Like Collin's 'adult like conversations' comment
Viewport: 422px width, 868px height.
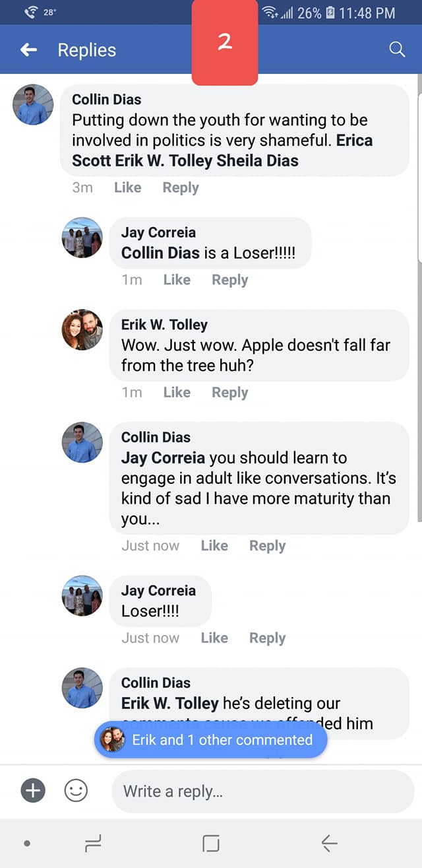(x=214, y=546)
